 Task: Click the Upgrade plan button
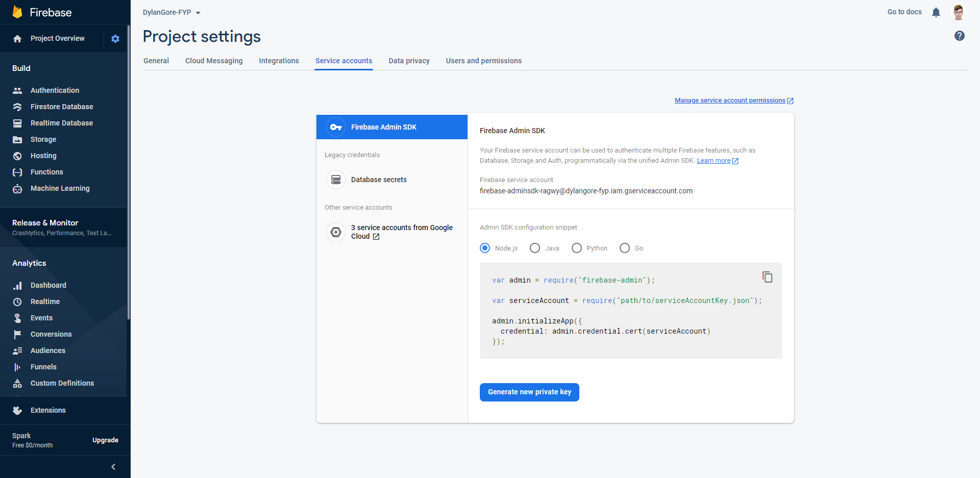coord(105,440)
